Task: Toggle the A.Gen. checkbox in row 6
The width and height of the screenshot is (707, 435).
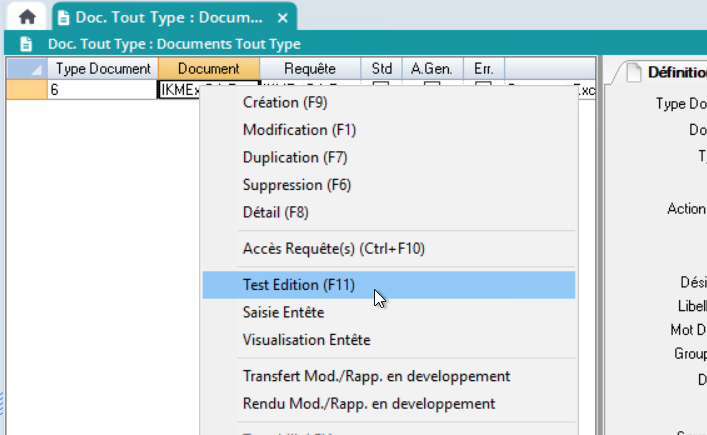Action: (432, 89)
